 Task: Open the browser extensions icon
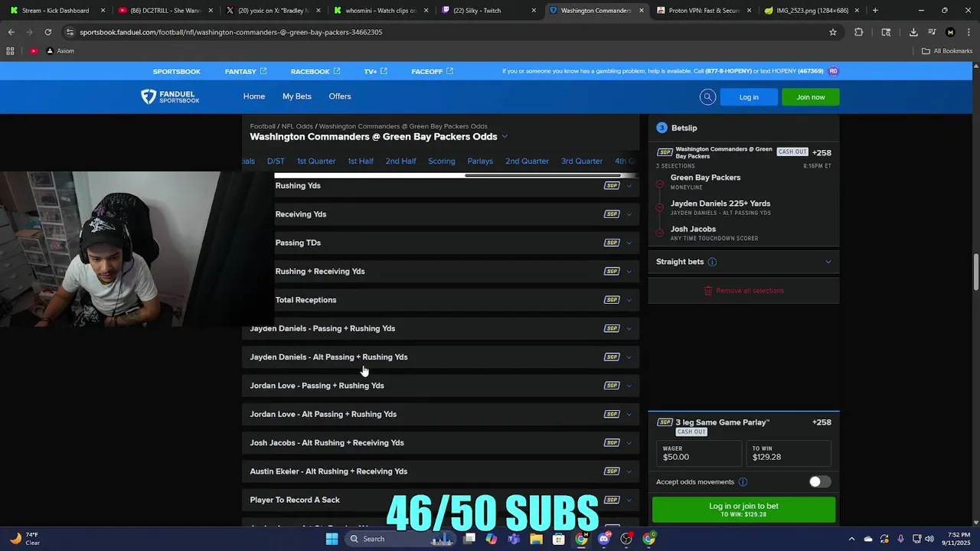[x=858, y=32]
